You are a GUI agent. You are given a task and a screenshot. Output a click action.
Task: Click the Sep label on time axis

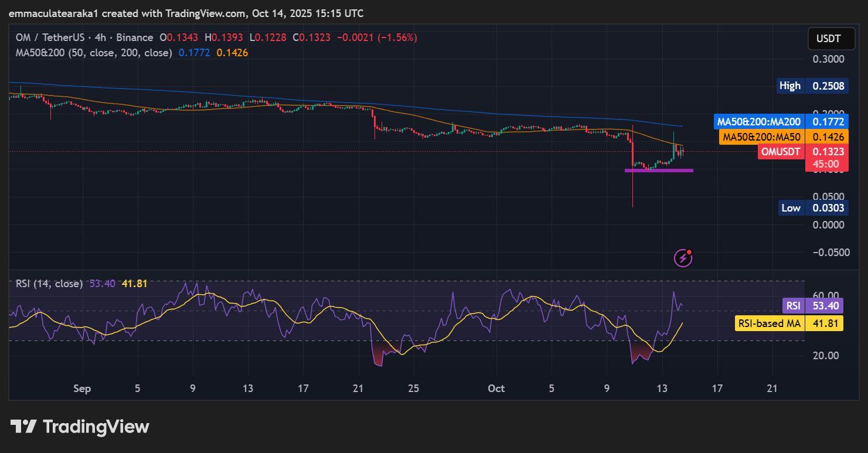(83, 389)
